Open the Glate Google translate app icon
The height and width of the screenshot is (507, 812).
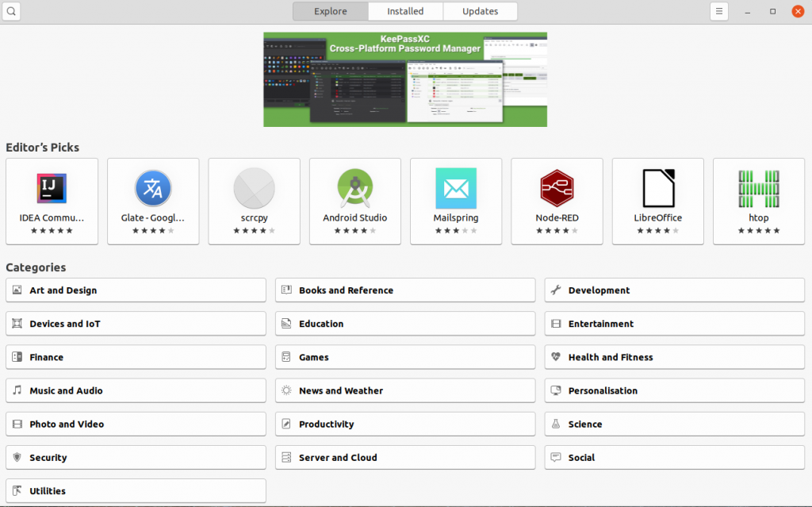point(153,188)
